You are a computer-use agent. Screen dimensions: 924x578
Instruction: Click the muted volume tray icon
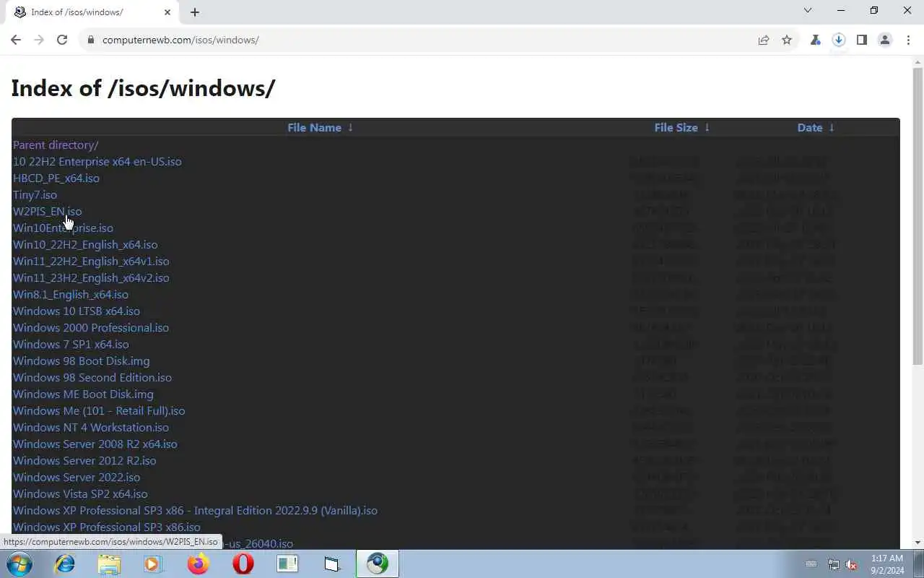click(852, 564)
